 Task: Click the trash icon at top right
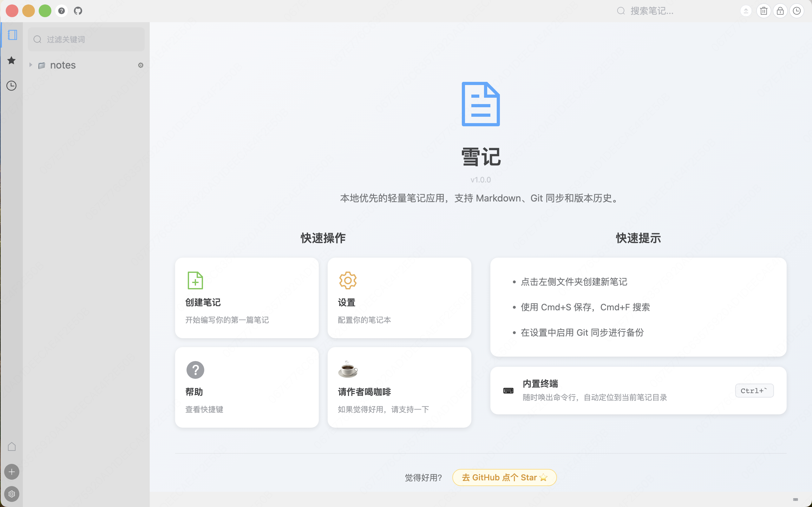[763, 11]
